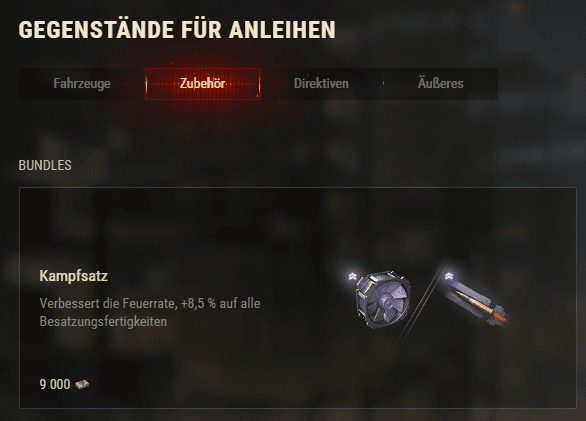Click the Gegenstände für Anleihen page heading
The image size is (586, 421).
[177, 30]
